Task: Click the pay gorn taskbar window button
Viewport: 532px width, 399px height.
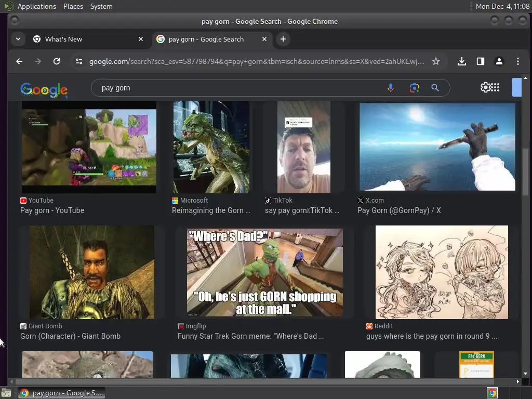Action: click(61, 393)
